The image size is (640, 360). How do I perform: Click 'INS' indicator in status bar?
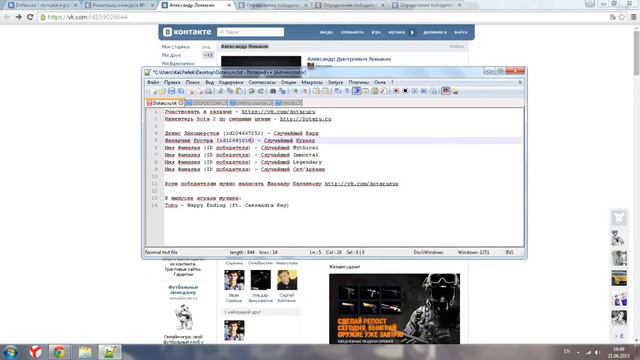tap(509, 253)
